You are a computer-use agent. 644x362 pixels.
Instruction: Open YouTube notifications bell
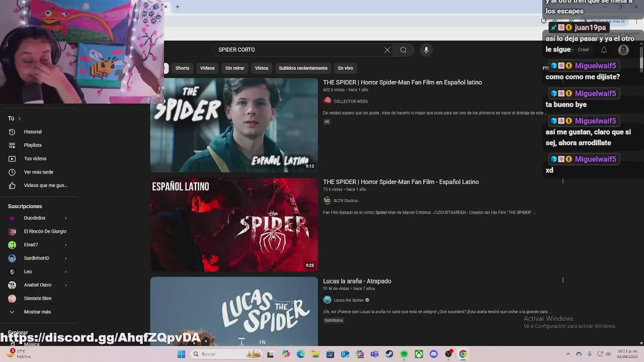pyautogui.click(x=604, y=50)
